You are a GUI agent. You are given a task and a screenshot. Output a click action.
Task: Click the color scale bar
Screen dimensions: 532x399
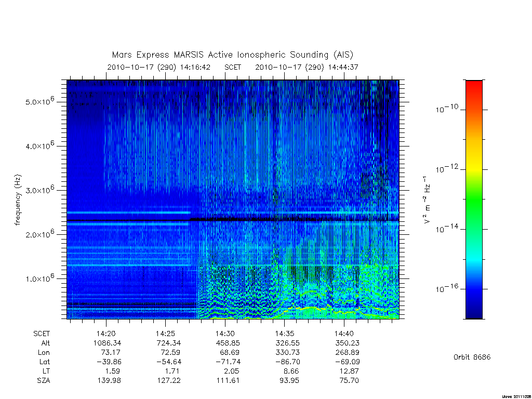(x=474, y=199)
